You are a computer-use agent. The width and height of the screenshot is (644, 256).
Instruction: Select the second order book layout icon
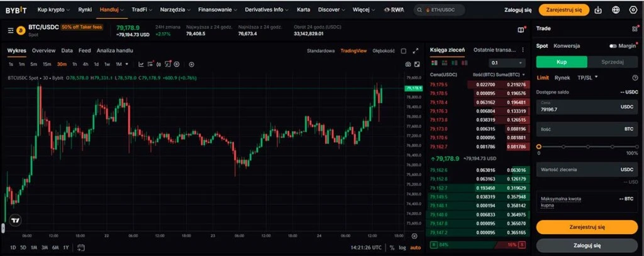pos(445,63)
